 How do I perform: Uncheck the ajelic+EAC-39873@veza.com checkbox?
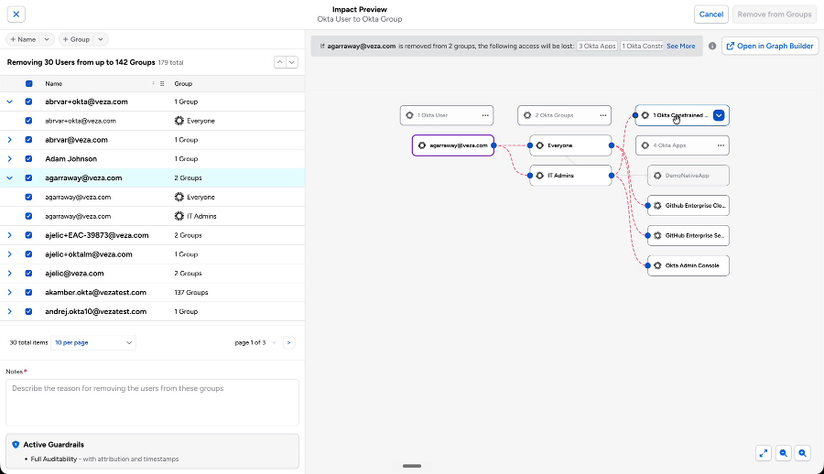tap(29, 235)
